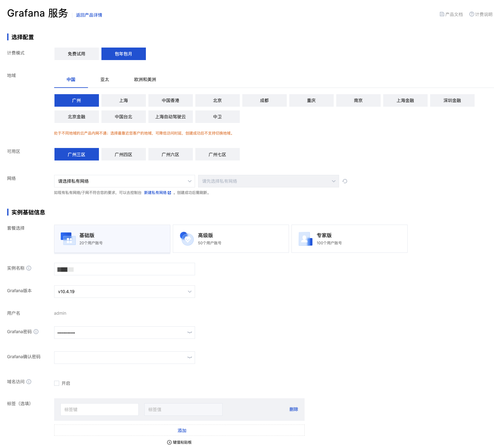Open the 请先选择私有网络 subnet dropdown
Image resolution: width=494 pixels, height=448 pixels.
[x=269, y=181]
